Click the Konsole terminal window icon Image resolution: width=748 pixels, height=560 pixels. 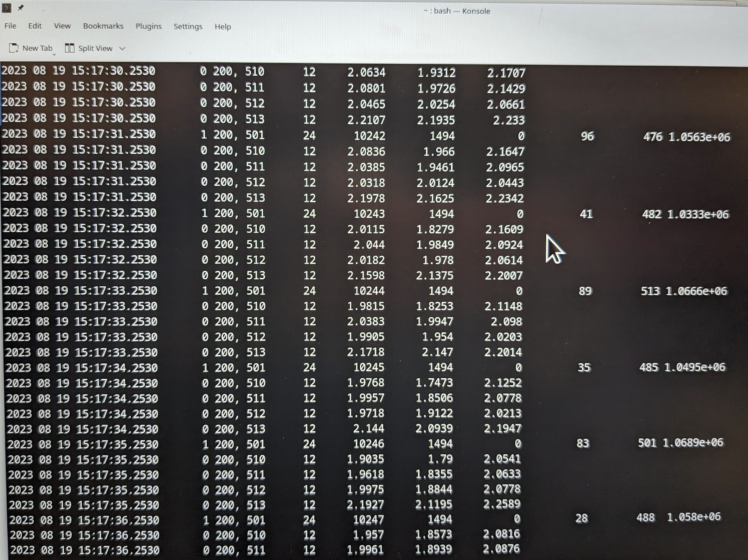(x=7, y=8)
